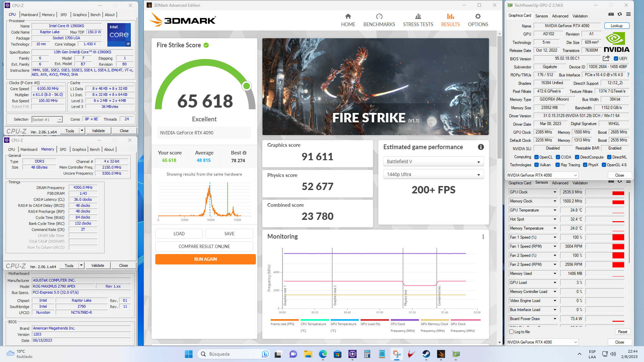Click the NVIDIA logo in GPU-Z
The height and width of the screenshot is (362, 644).
click(x=616, y=42)
